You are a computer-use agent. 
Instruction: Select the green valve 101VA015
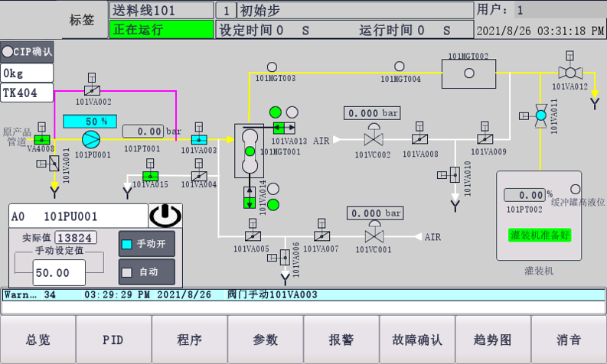coord(150,176)
